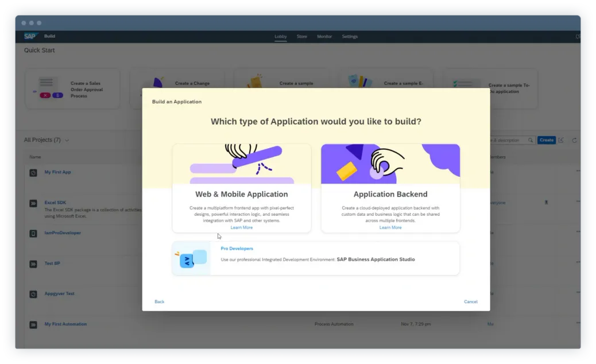Choose the Web & Mobile Application card
The image size is (596, 364).
tap(241, 188)
